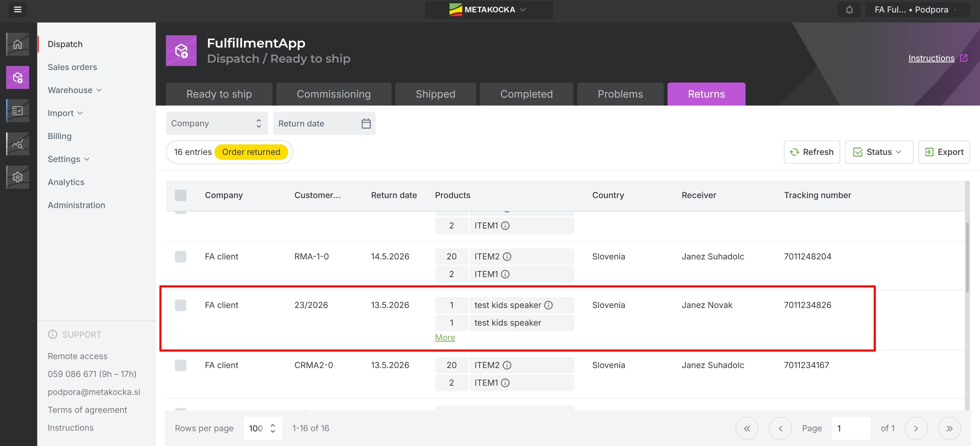The image size is (980, 446).
Task: Switch to Shipped tab
Action: coord(436,94)
